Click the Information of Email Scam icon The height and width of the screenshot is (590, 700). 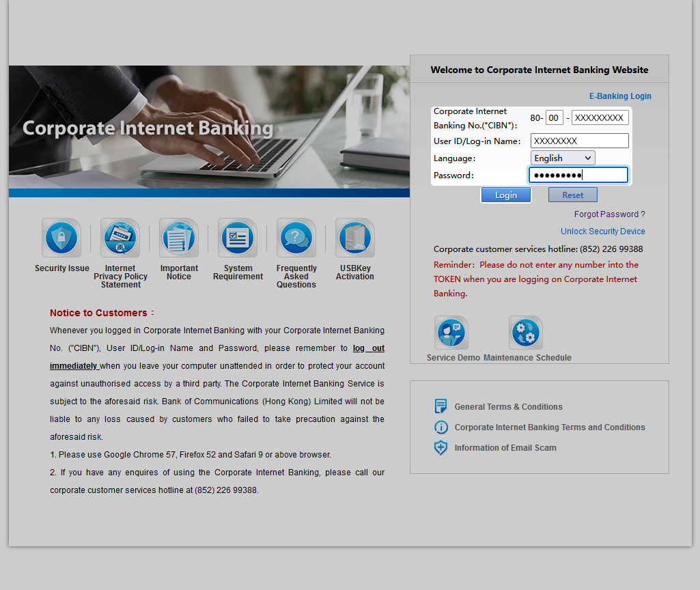441,448
